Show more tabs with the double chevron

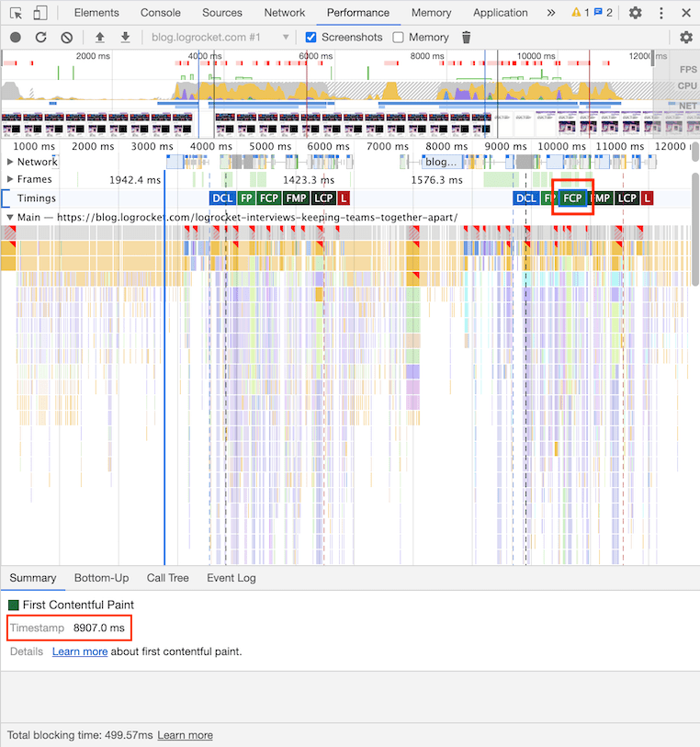551,13
